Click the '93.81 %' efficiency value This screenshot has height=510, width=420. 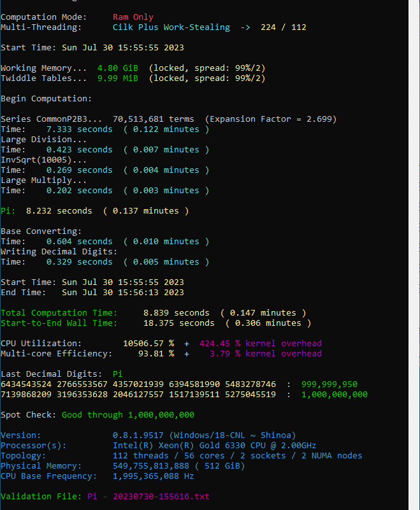[156, 354]
